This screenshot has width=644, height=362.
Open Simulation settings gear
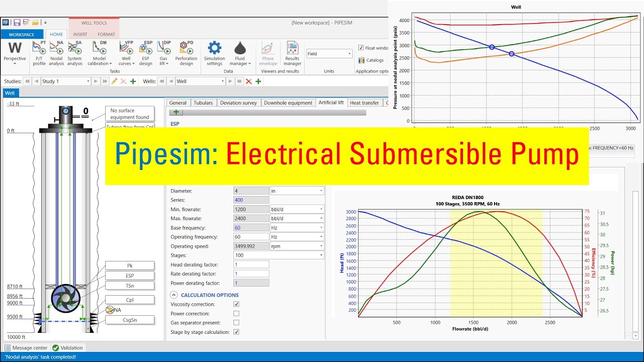[214, 53]
